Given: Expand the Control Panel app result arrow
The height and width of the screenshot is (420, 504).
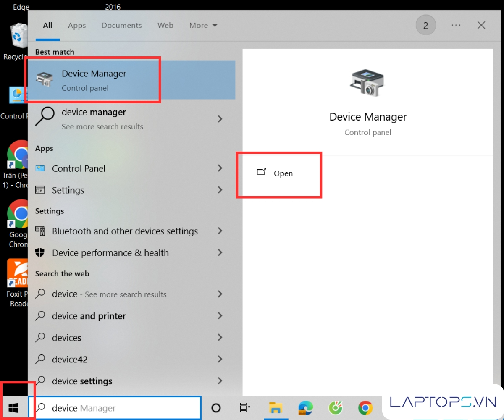Looking at the screenshot, I should [x=220, y=168].
